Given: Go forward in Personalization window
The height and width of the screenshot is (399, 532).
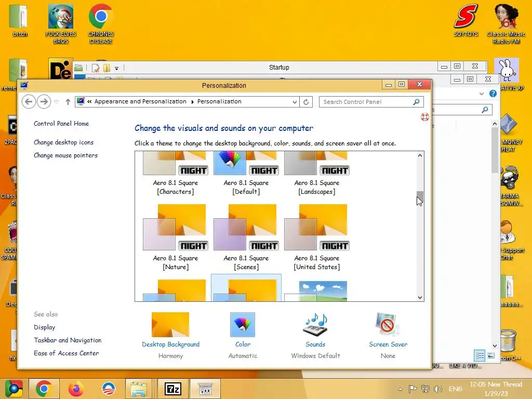Looking at the screenshot, I should 44,101.
